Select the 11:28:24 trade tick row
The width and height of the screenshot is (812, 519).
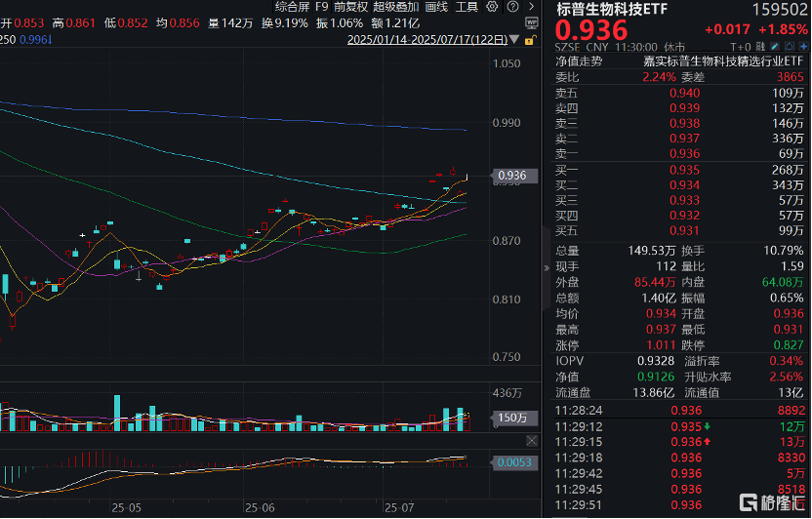pos(680,411)
